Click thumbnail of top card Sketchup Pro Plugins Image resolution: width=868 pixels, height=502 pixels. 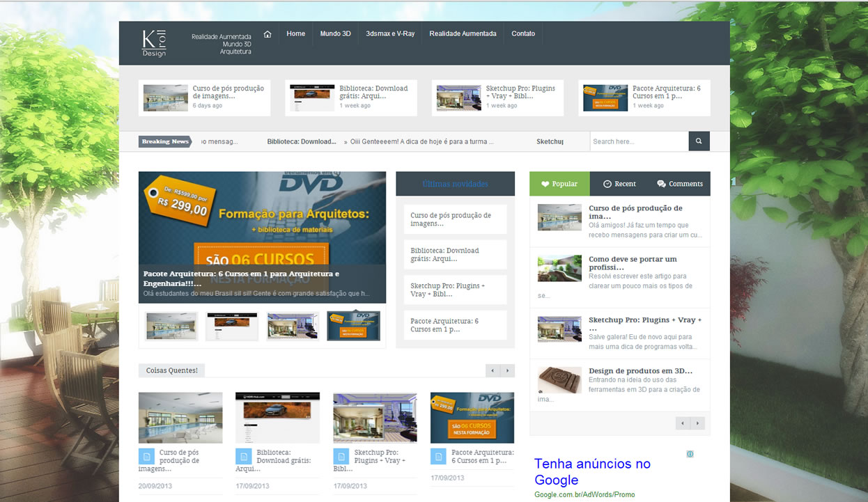[459, 98]
